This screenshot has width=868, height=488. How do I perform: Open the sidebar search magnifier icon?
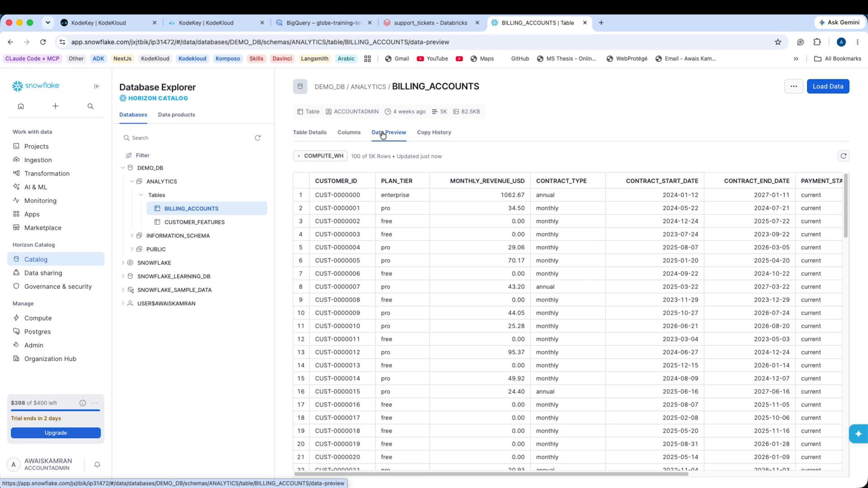[90, 106]
